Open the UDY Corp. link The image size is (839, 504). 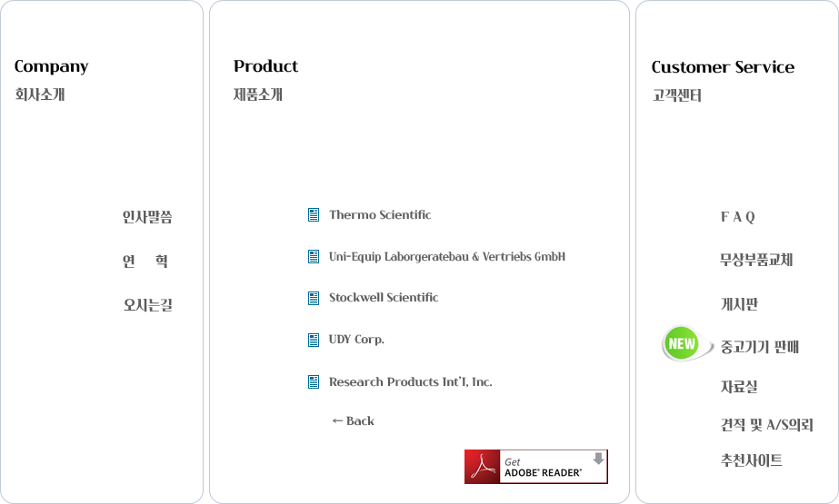pos(356,340)
